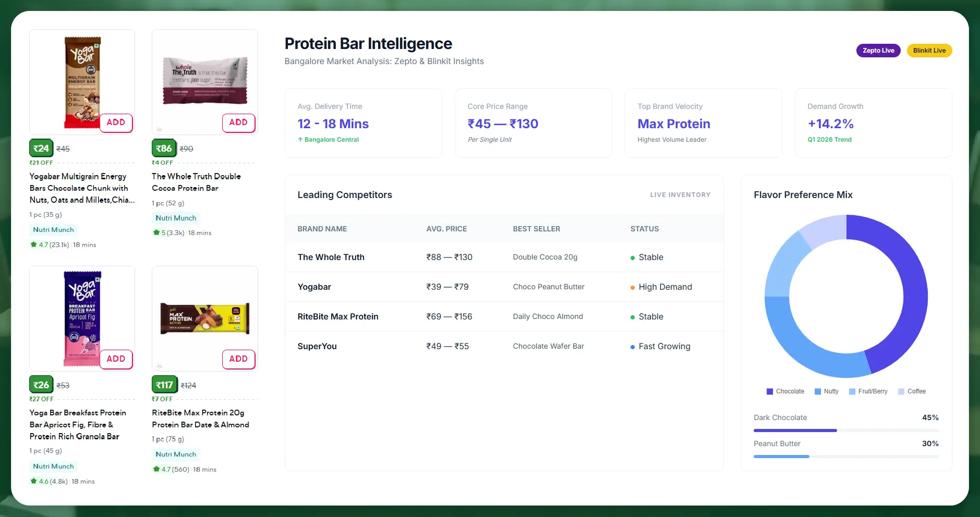The height and width of the screenshot is (517, 980).
Task: Toggle the Zepto Live badge
Action: pyautogui.click(x=878, y=51)
